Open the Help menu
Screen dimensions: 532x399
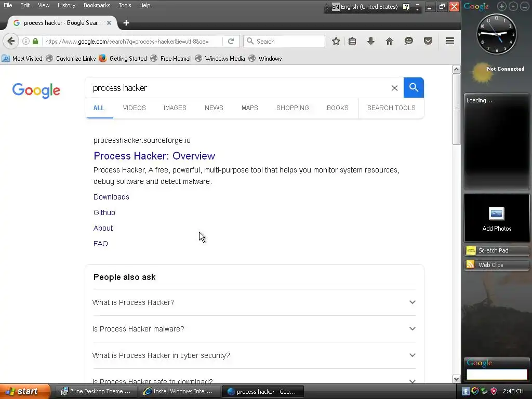coord(144,5)
